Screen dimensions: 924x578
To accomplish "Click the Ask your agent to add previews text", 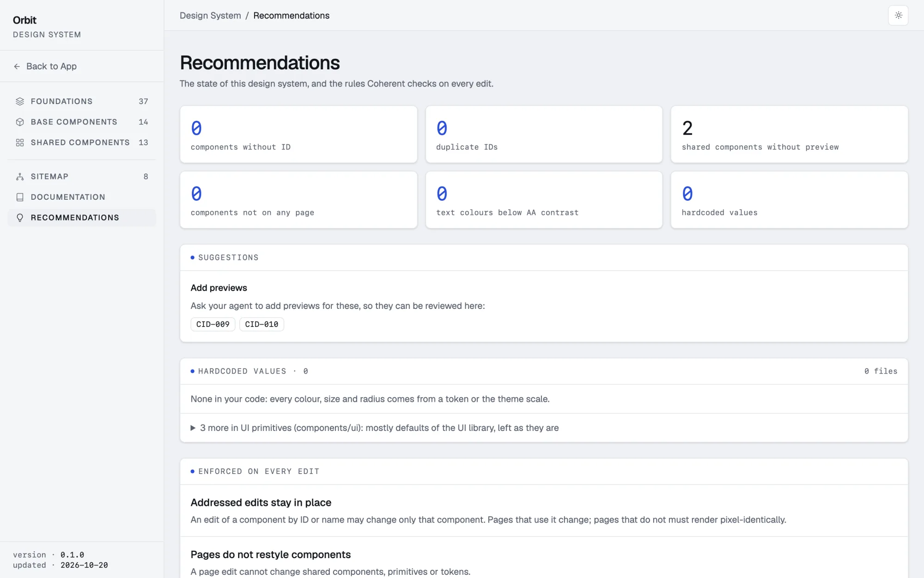I will pos(338,306).
